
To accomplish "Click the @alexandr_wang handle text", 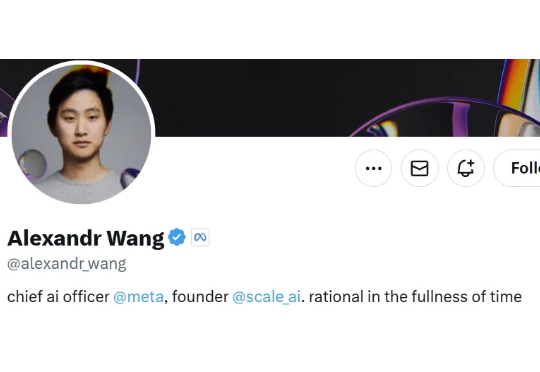I will click(67, 264).
